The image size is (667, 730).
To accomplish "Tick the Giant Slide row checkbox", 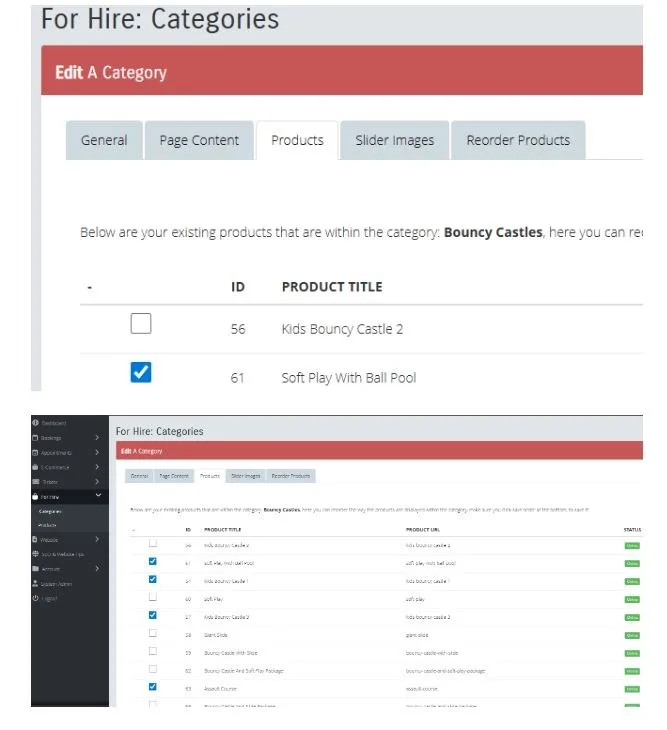I will 153,633.
